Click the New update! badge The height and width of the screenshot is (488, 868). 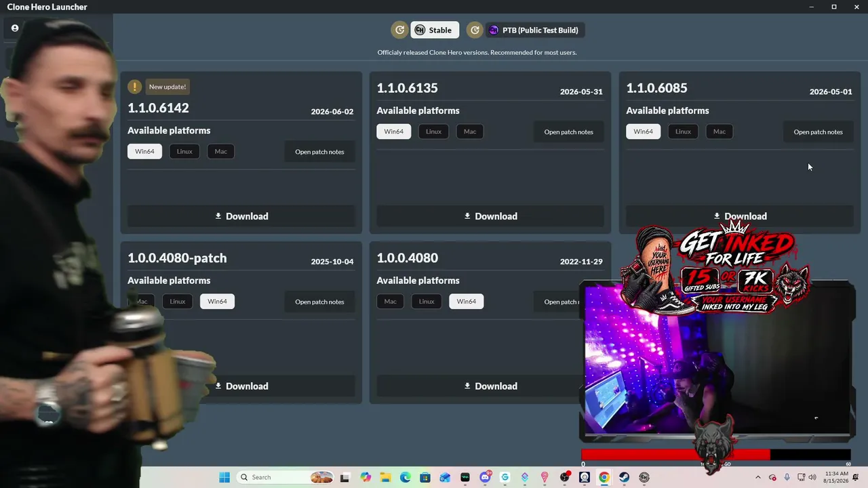pos(167,87)
